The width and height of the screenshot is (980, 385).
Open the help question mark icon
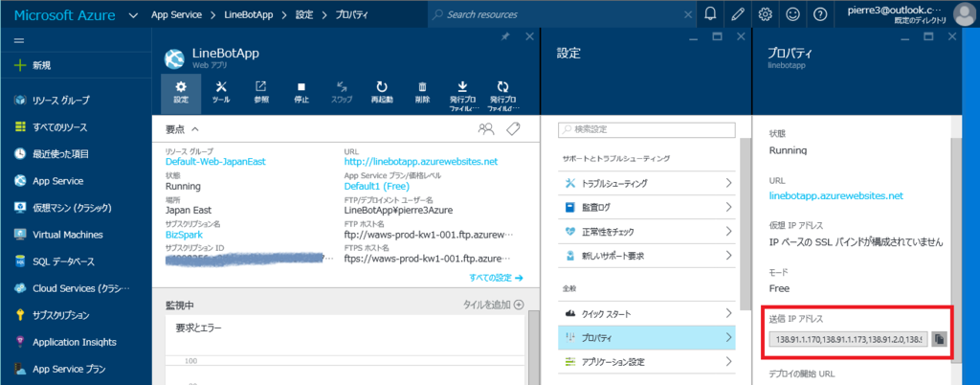(x=820, y=13)
